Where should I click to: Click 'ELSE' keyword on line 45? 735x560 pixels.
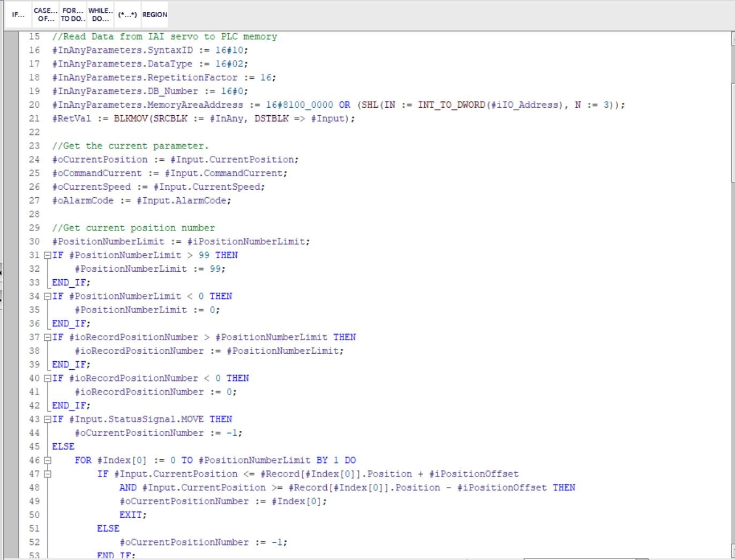pos(63,446)
